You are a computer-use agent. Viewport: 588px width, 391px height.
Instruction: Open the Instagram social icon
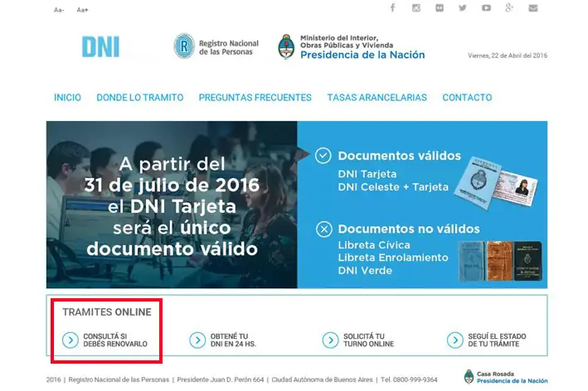point(415,7)
